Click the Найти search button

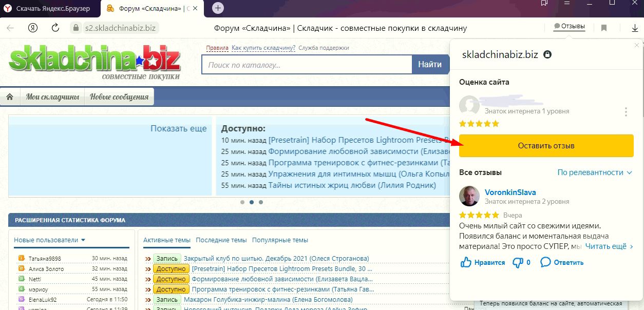430,65
